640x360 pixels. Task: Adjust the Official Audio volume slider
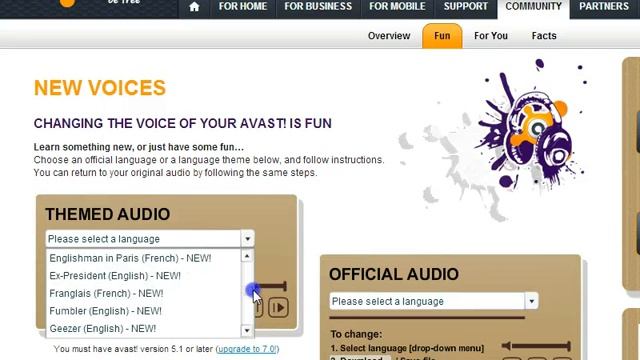click(541, 346)
